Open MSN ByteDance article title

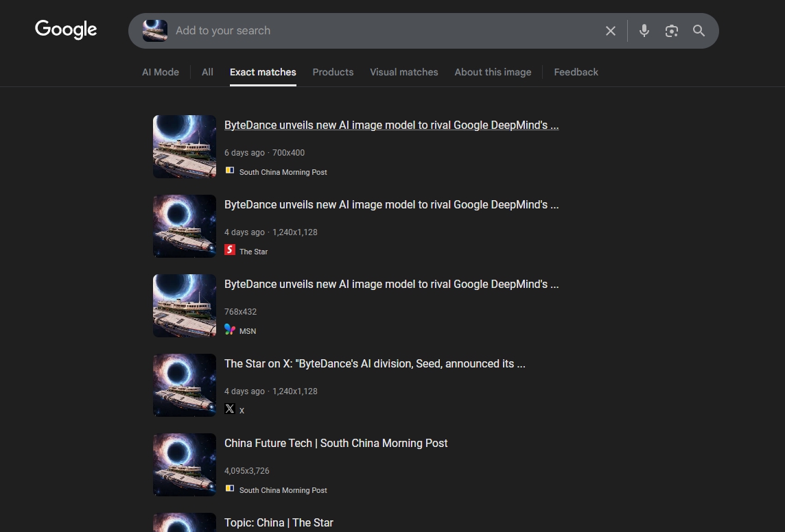(392, 284)
